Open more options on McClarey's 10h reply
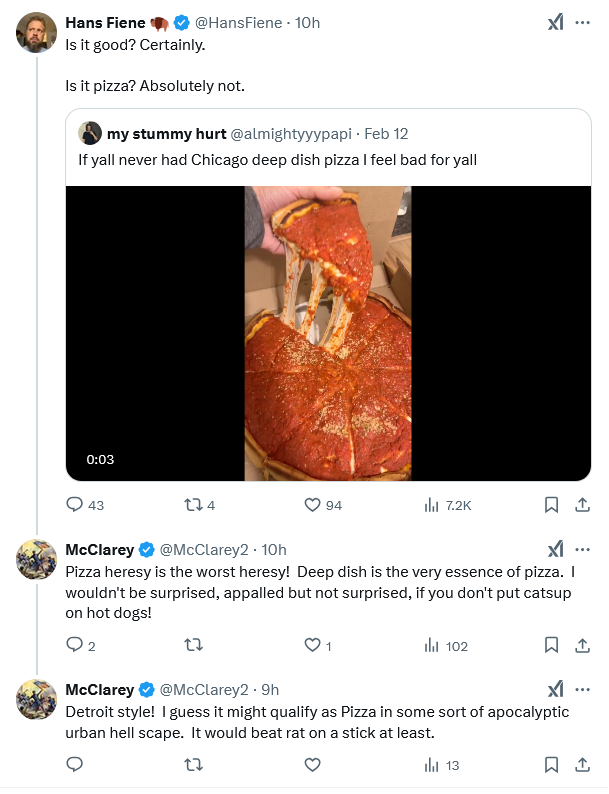609x794 pixels. (x=582, y=549)
